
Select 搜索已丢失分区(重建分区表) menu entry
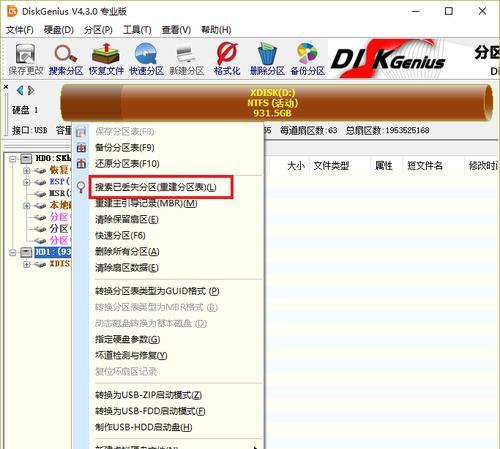coord(168,187)
